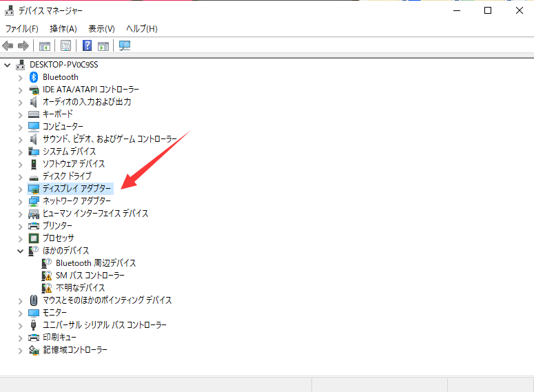Click the warning icon beside 不明なデバイス
This screenshot has height=392, width=534.
coord(47,288)
